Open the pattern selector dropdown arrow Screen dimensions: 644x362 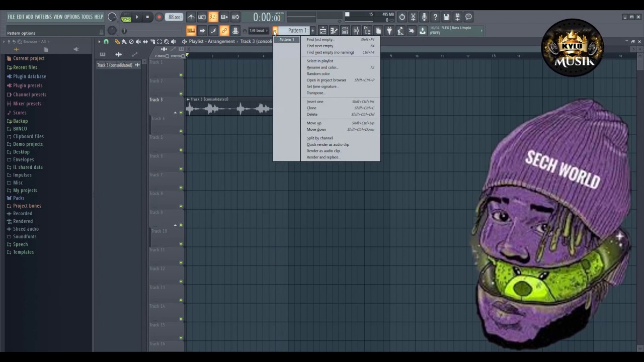(x=275, y=31)
